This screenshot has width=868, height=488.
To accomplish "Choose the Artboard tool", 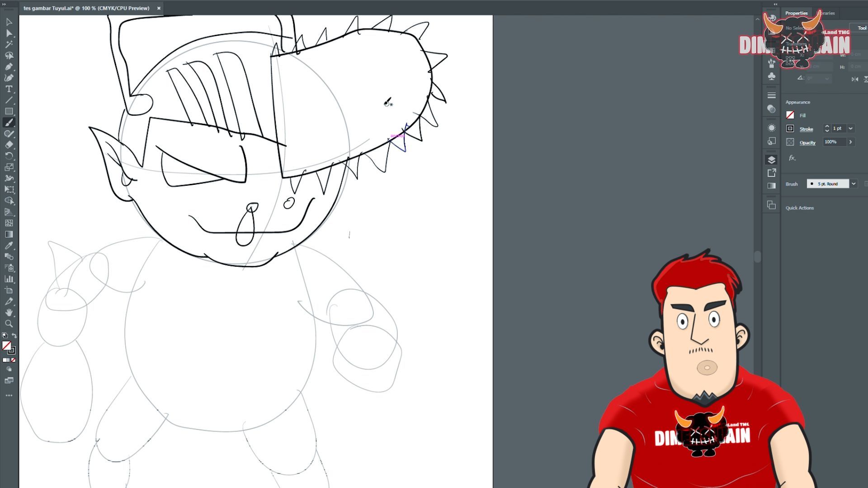I will click(x=9, y=290).
